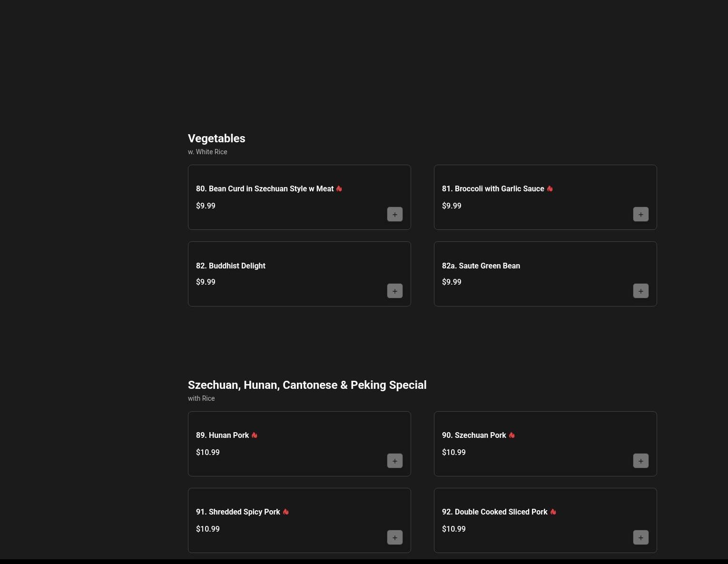Screen dimensions: 728x564
Task: Add 81. Broccoli with Garlic Sauce via plus
Action: click(x=641, y=214)
